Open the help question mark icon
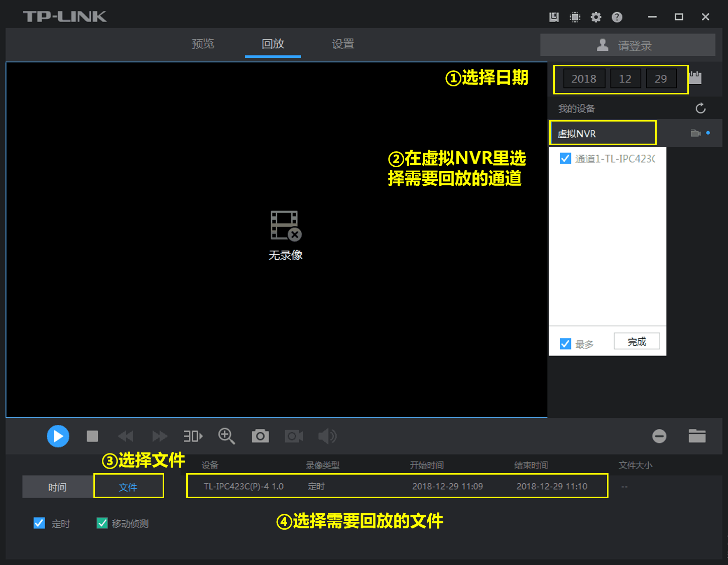728x565 pixels. click(x=617, y=17)
